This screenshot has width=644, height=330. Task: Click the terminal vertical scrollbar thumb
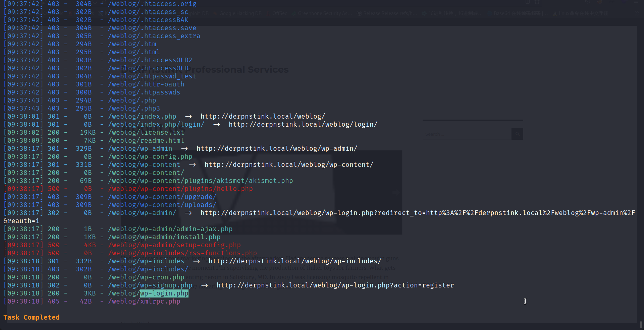641,324
